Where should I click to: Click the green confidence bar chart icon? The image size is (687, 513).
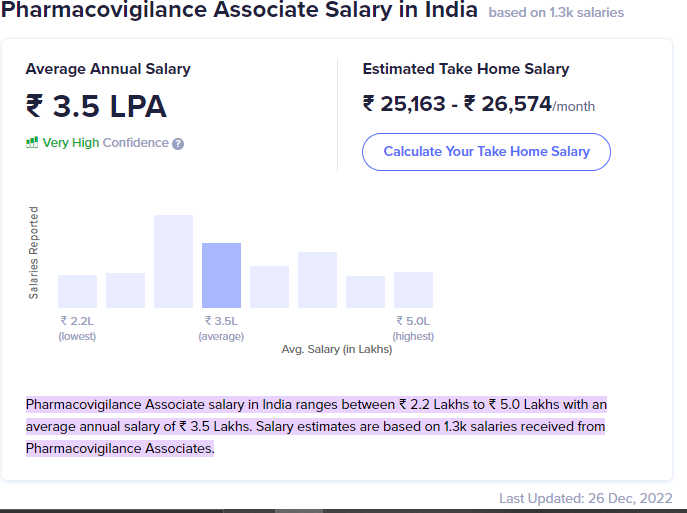pyautogui.click(x=32, y=142)
